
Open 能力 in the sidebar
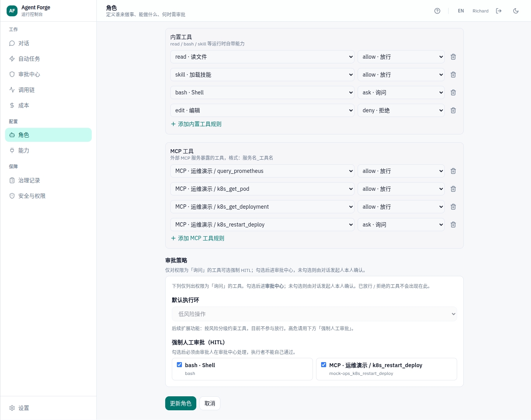tap(48, 150)
